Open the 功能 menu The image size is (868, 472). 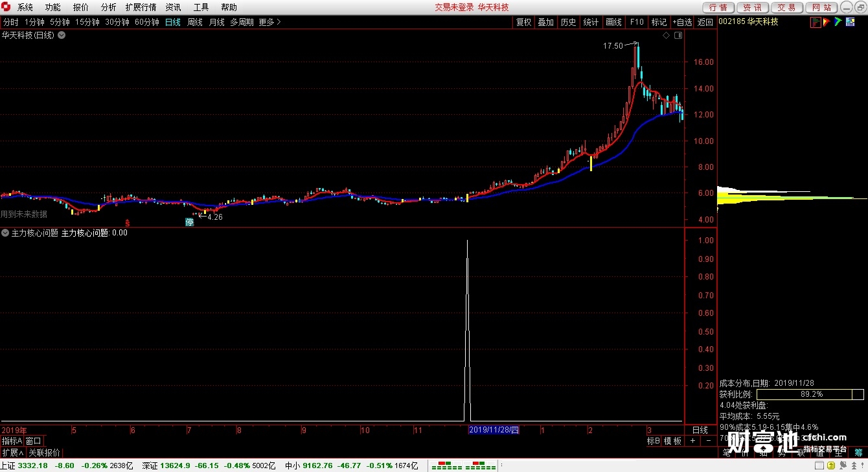point(53,7)
